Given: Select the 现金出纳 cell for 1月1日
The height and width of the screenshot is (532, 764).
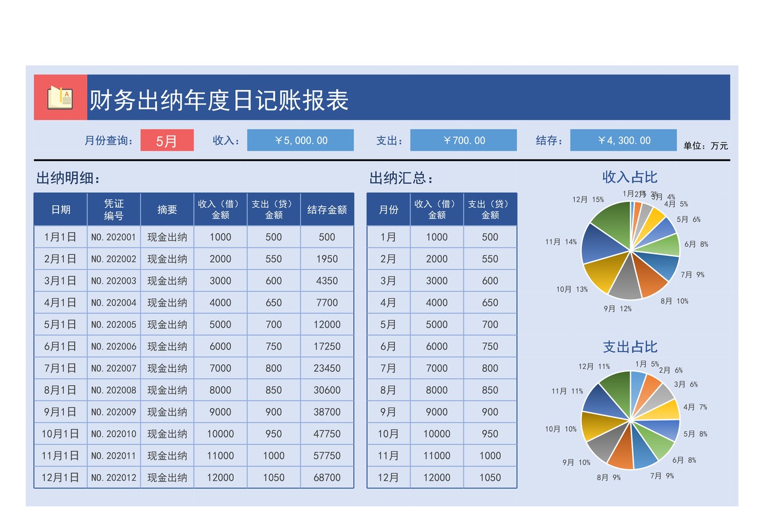Looking at the screenshot, I should [167, 237].
